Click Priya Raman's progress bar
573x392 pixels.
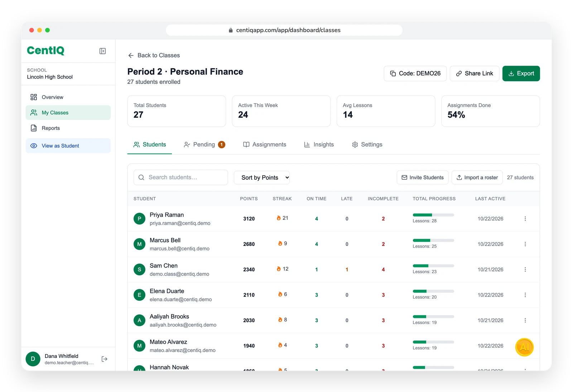433,215
